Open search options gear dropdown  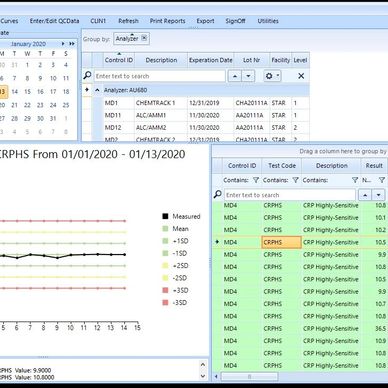point(272,76)
